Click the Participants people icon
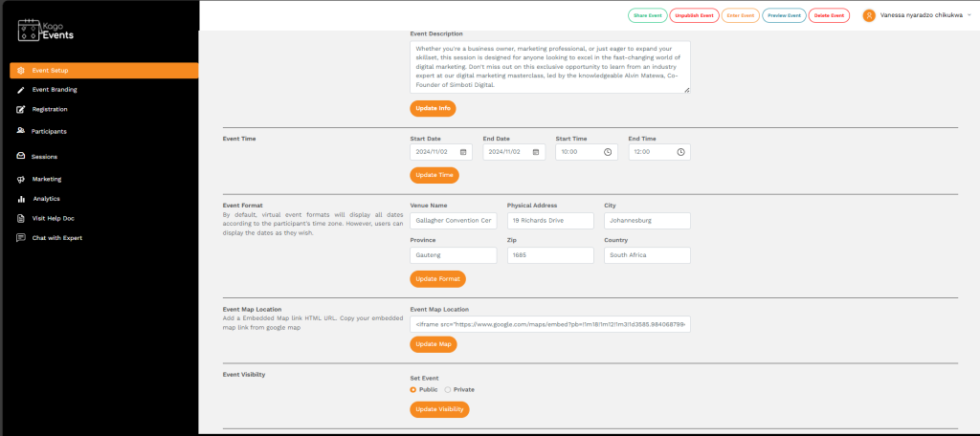 tap(21, 131)
